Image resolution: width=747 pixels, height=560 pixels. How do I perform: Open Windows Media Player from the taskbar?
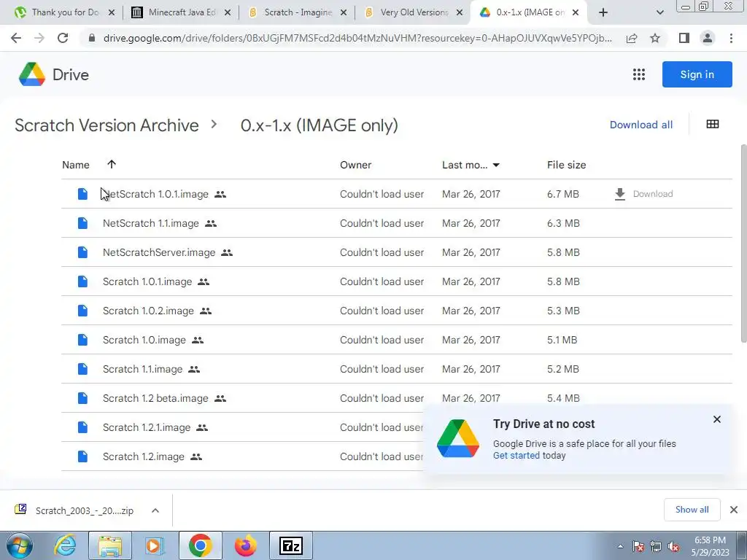[x=154, y=545]
